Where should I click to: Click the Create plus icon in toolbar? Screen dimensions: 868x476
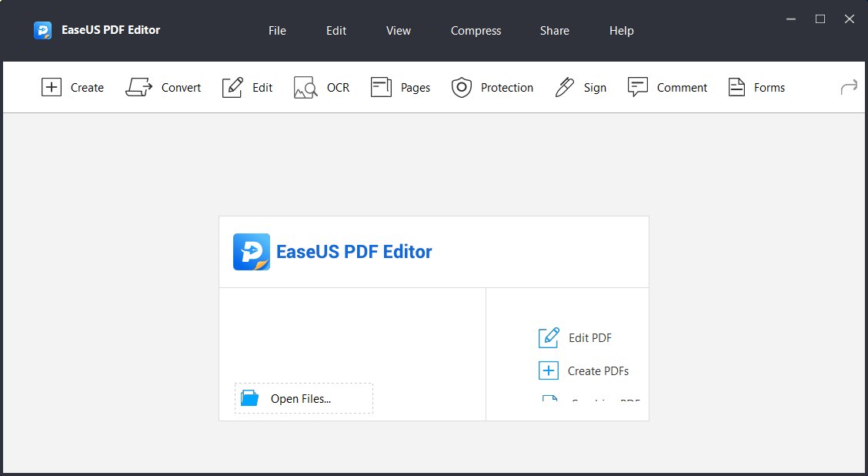pyautogui.click(x=52, y=88)
